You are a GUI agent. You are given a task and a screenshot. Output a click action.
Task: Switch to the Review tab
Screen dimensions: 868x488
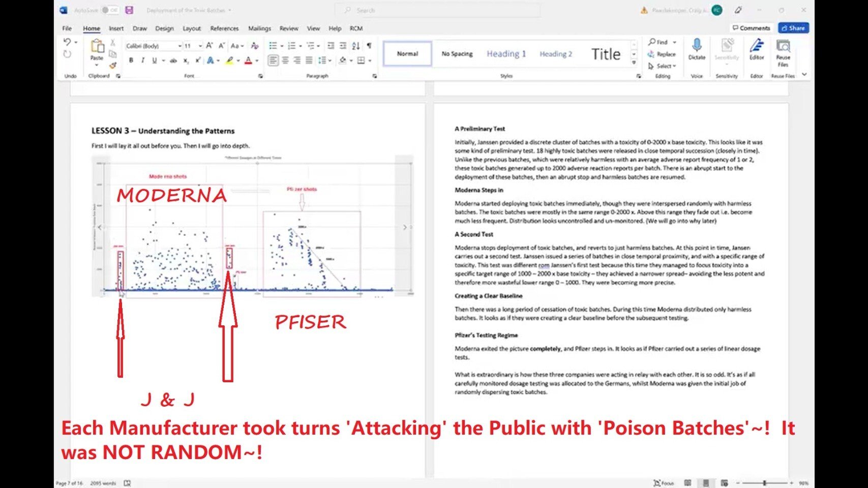(289, 28)
